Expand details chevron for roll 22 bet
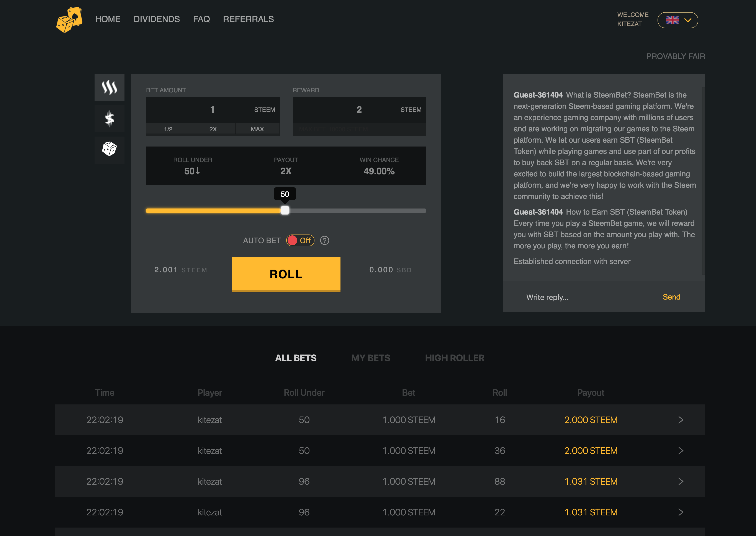756x536 pixels. pos(680,512)
